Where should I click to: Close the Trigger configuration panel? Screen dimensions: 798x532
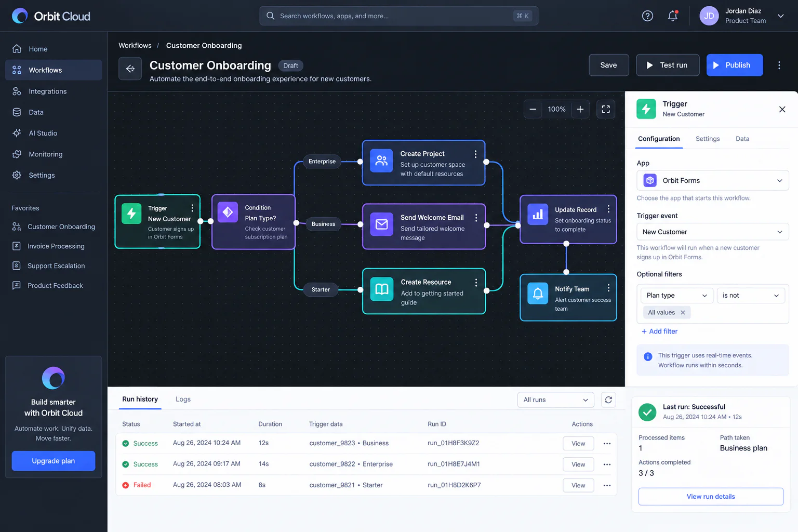click(x=782, y=109)
